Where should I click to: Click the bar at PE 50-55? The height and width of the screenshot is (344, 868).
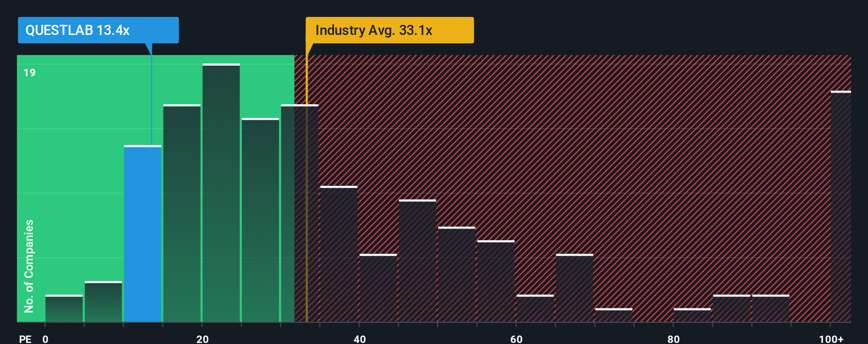[457, 274]
